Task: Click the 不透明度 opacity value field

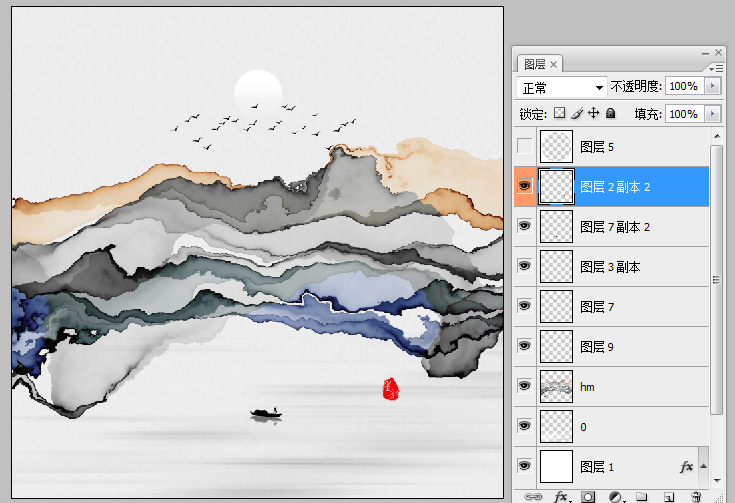Action: point(684,86)
